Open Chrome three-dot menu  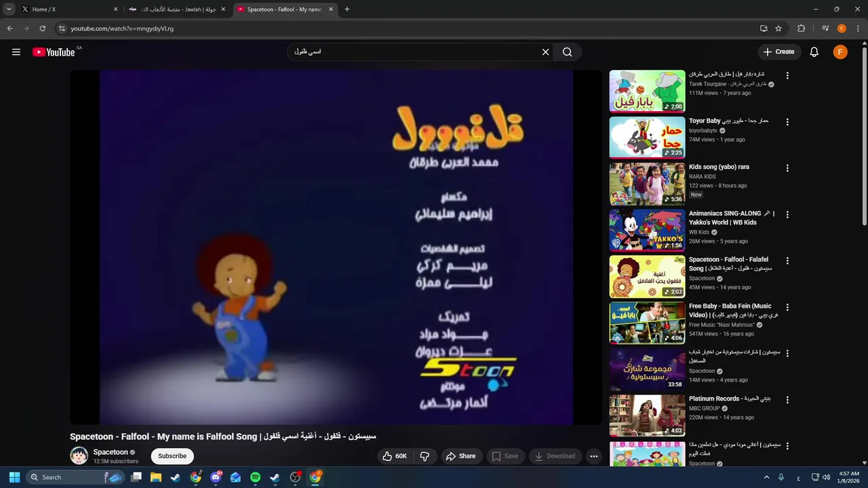(856, 28)
